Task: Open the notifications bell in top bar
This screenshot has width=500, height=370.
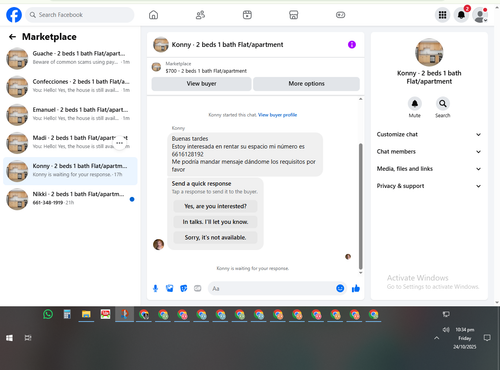Action: point(461,15)
